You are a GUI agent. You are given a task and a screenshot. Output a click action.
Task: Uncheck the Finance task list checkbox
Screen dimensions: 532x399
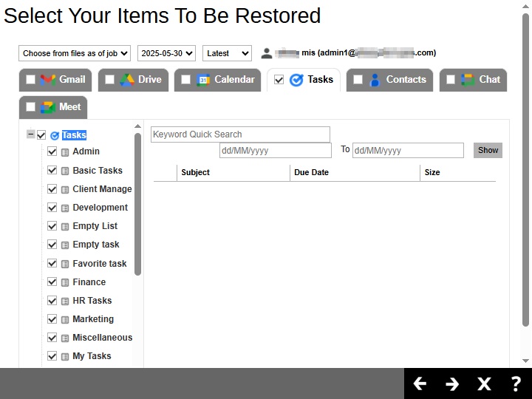point(52,282)
